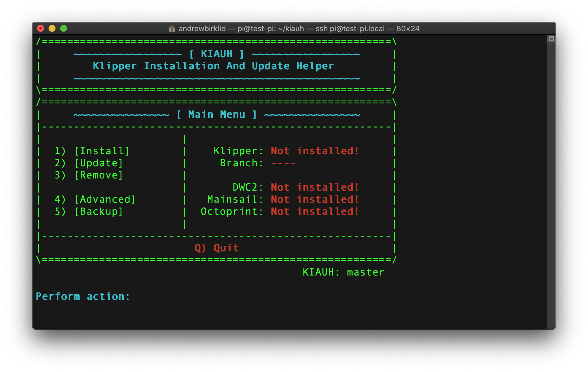Click the [Backup] menu option
The width and height of the screenshot is (588, 372).
click(x=99, y=211)
